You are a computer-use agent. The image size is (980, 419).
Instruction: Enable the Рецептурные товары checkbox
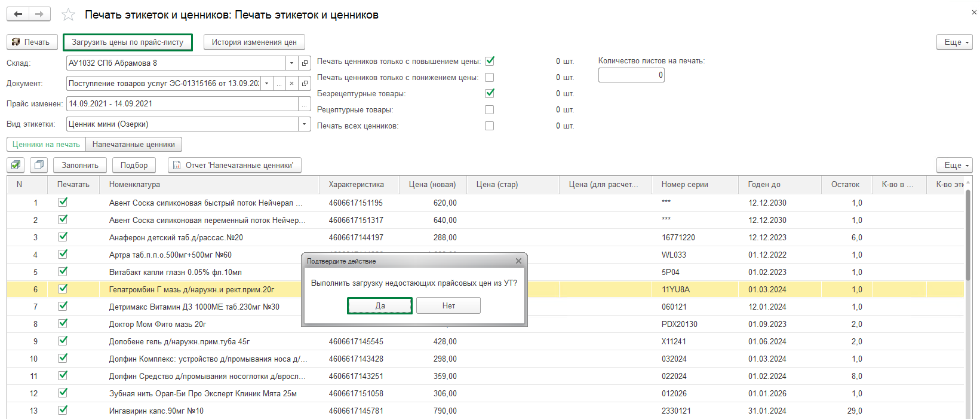click(x=490, y=110)
